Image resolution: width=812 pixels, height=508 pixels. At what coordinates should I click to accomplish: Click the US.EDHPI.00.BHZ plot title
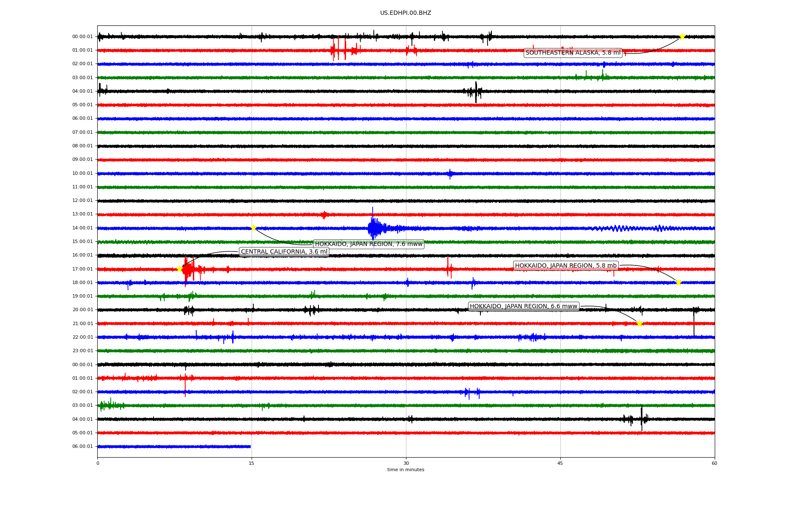pos(405,13)
